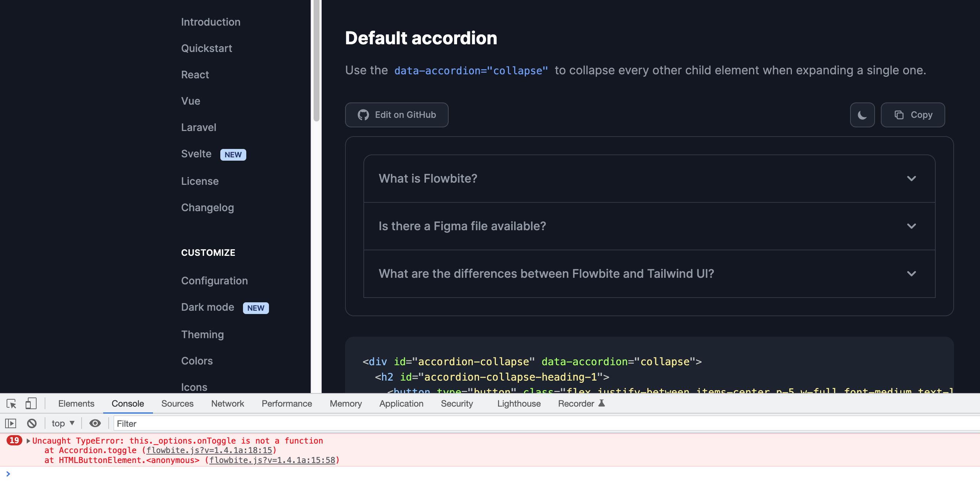Toggle the device emulation toolbar

[31, 403]
